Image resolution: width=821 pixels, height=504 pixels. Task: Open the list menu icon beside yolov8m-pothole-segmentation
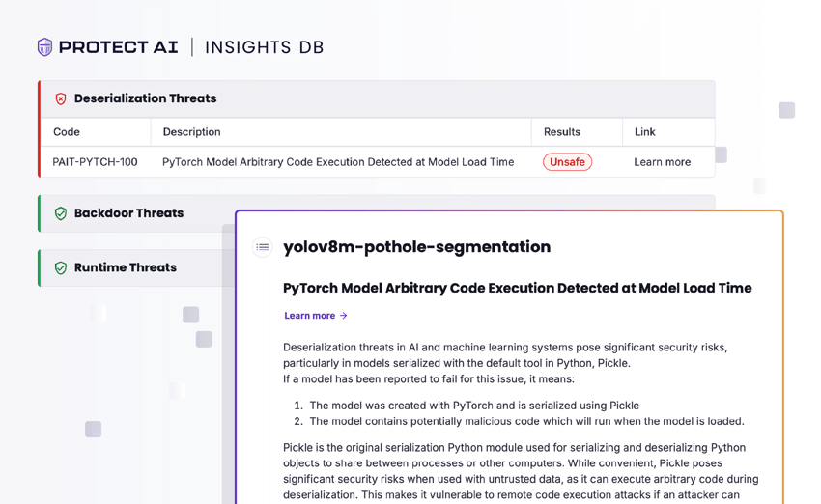pyautogui.click(x=263, y=247)
